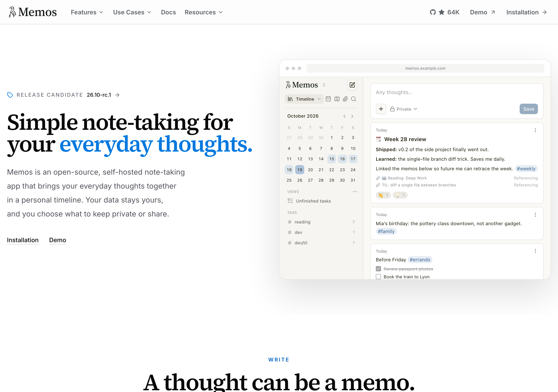Screen dimensions: 558x392
Task: Click the new memo compose icon
Action: [x=352, y=85]
